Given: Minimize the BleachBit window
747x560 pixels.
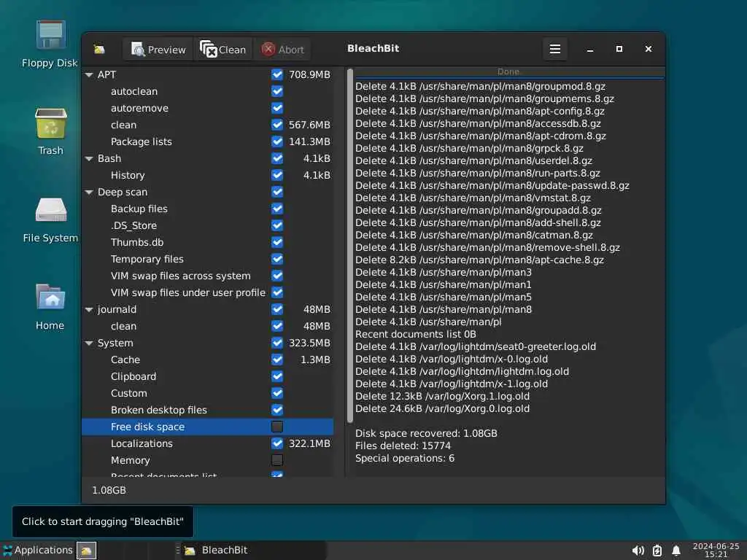Looking at the screenshot, I should 590,49.
